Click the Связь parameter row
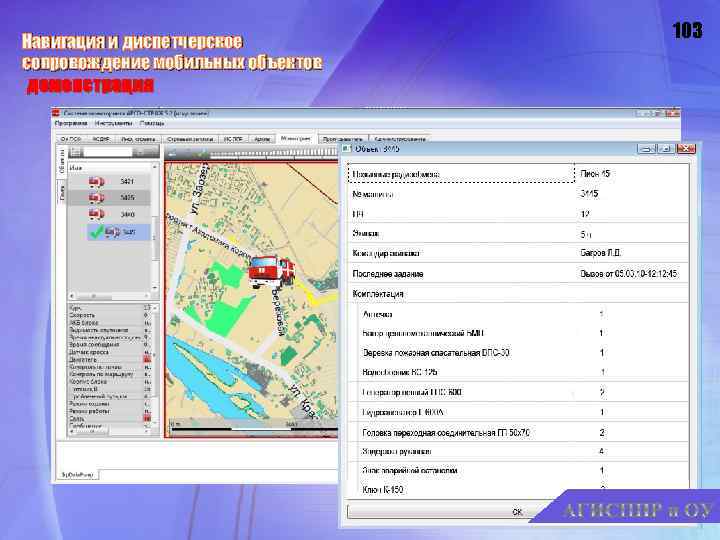Viewport: 720px width, 540px height. (x=109, y=418)
